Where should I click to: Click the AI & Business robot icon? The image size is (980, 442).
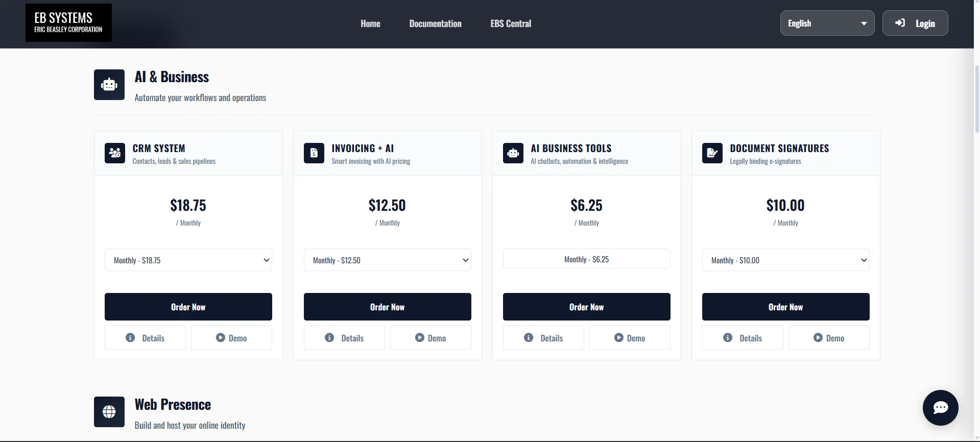click(109, 85)
